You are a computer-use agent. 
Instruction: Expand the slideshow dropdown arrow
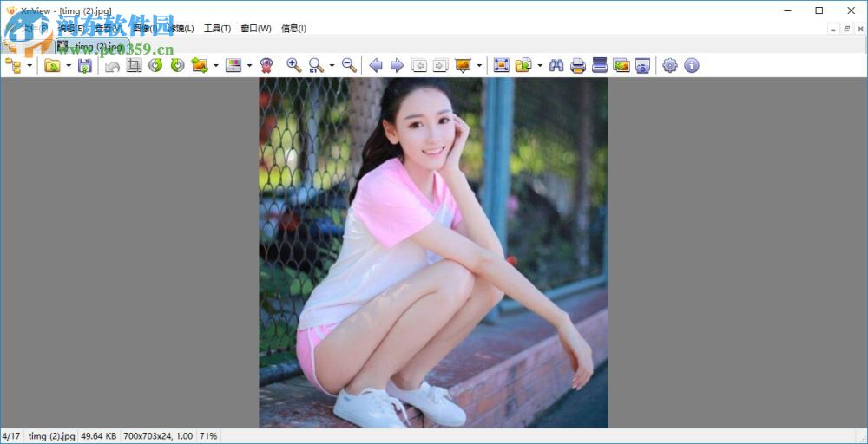pos(479,66)
